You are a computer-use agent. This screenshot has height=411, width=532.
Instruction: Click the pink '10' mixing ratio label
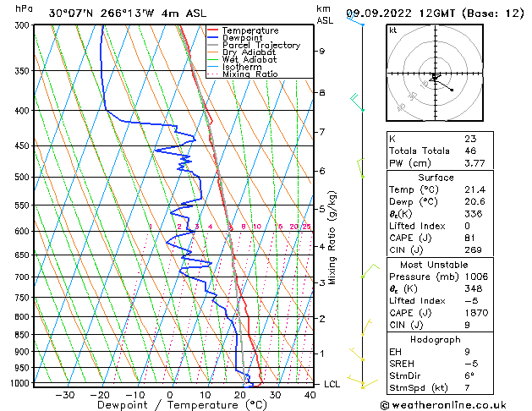click(257, 227)
